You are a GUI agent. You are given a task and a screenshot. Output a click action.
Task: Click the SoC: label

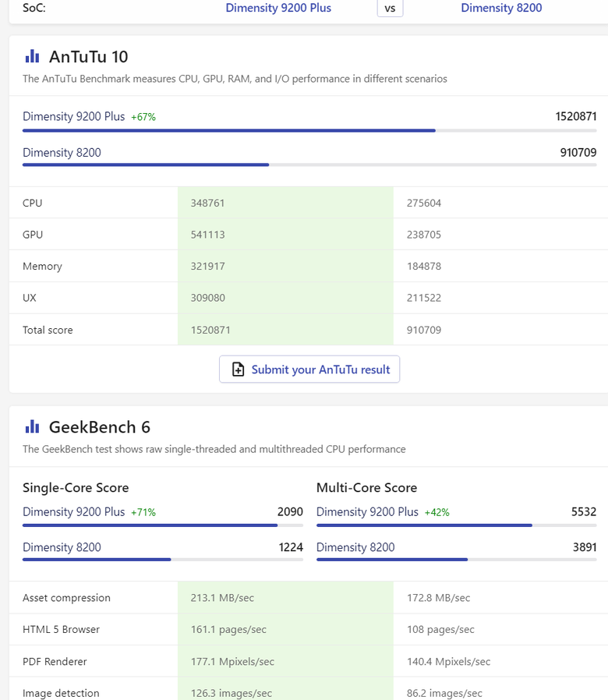34,8
